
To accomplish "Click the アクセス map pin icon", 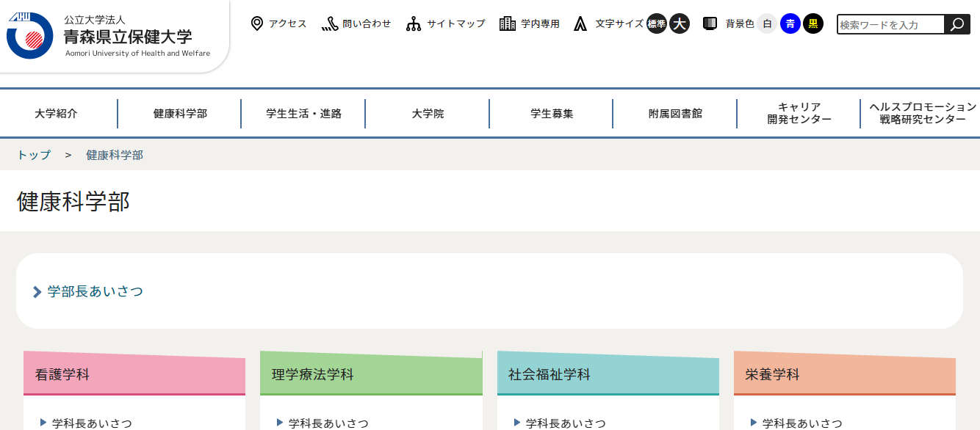I will (256, 24).
